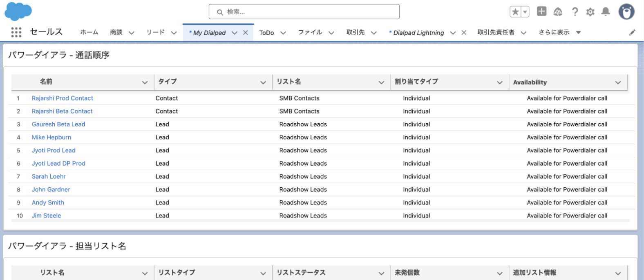The height and width of the screenshot is (280, 644).
Task: Open the Setup gear icon
Action: (x=590, y=12)
